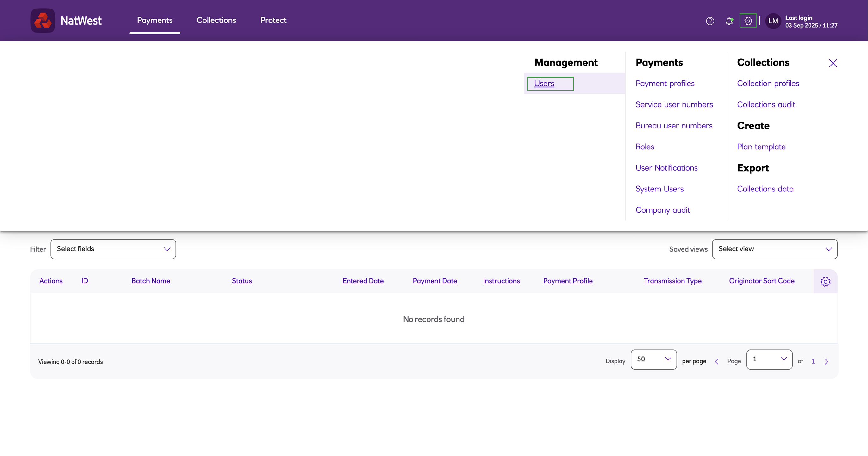Open Payment profiles link
868x456 pixels.
point(665,84)
